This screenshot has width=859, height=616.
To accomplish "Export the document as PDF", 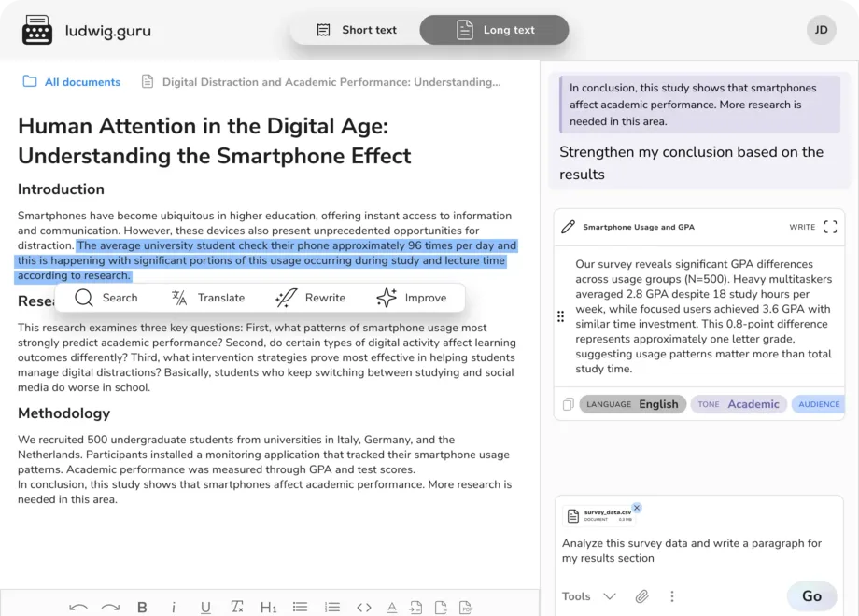I will tap(466, 607).
